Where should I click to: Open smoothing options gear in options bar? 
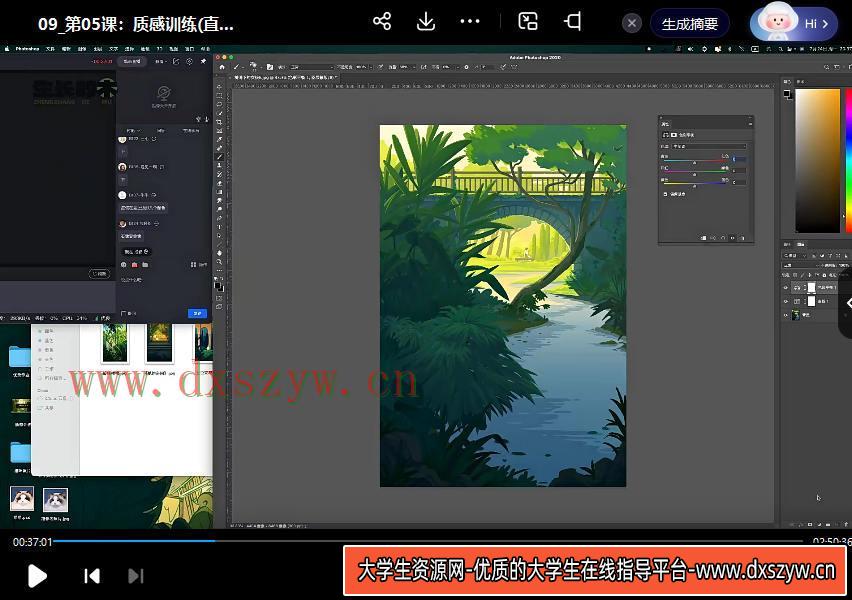(x=466, y=67)
